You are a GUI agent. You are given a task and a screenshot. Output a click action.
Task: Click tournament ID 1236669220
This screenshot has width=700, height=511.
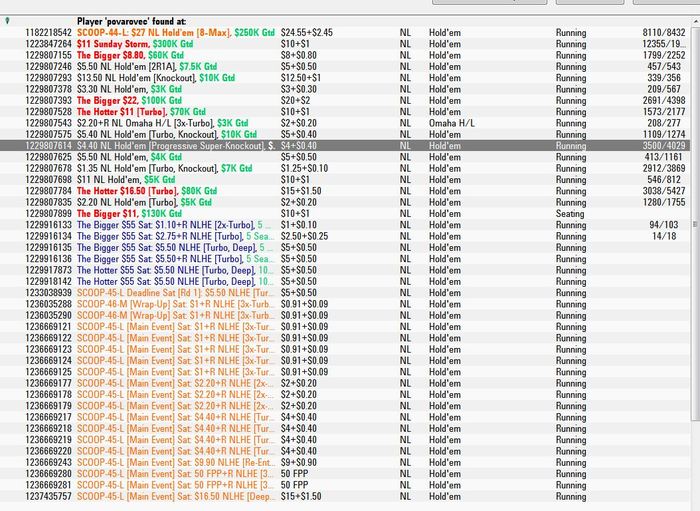(48, 451)
